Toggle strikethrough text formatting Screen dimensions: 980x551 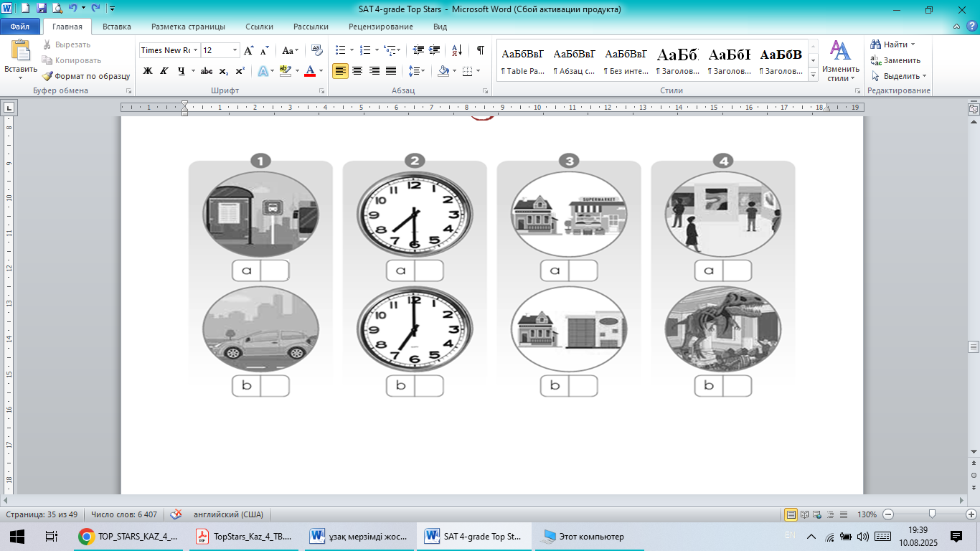click(x=207, y=71)
